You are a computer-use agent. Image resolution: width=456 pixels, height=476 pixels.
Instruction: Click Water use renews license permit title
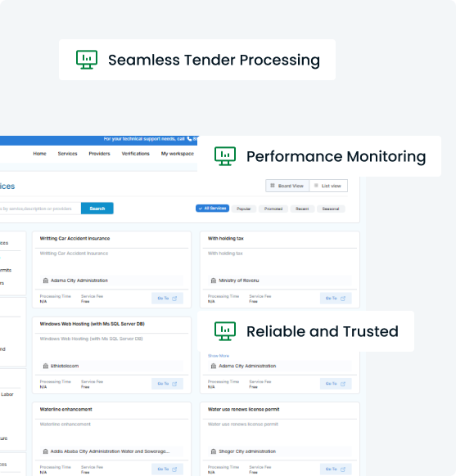(x=244, y=410)
